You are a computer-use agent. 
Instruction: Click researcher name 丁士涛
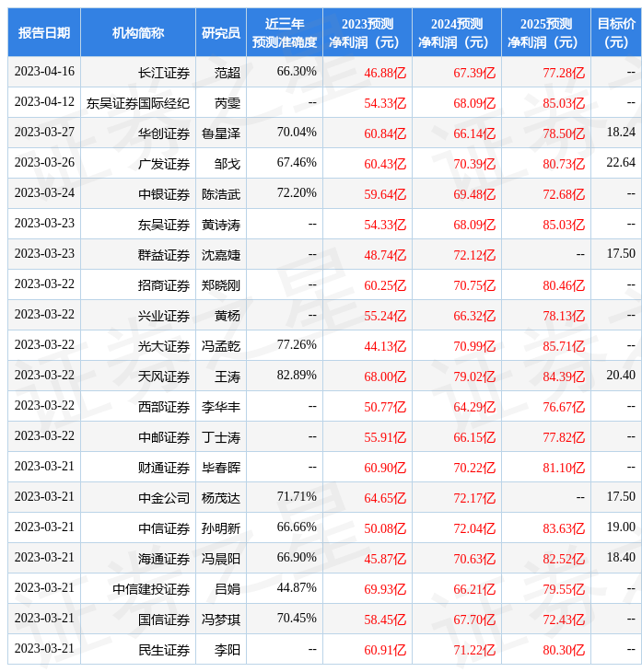point(221,437)
